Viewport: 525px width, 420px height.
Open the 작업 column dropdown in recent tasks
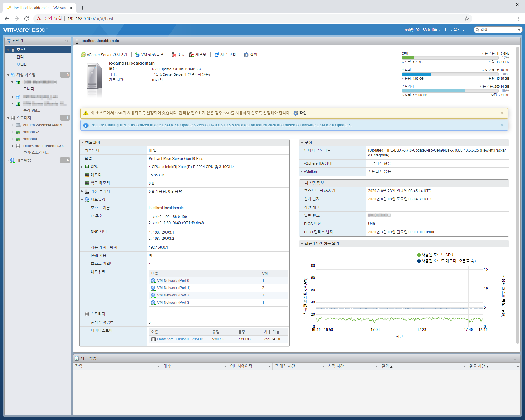point(158,366)
